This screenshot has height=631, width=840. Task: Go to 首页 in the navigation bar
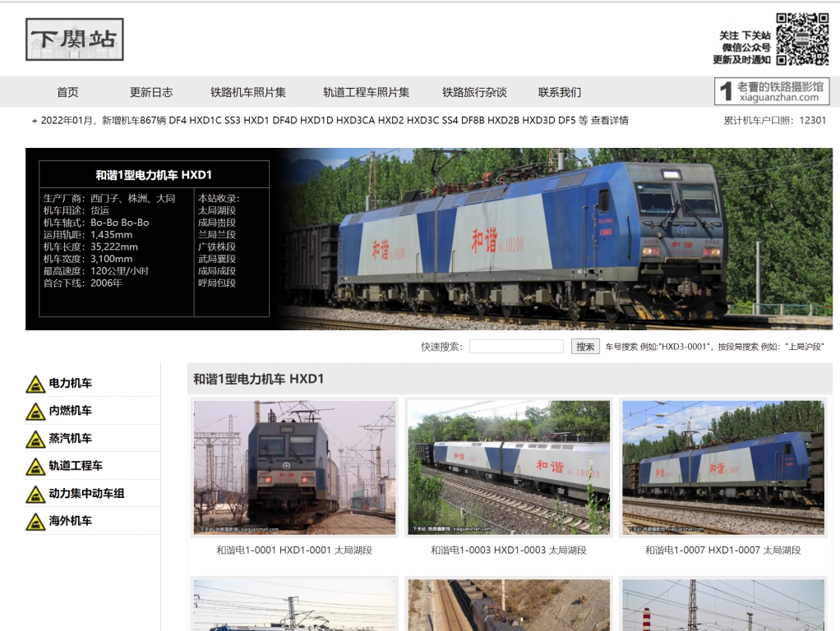[x=67, y=92]
